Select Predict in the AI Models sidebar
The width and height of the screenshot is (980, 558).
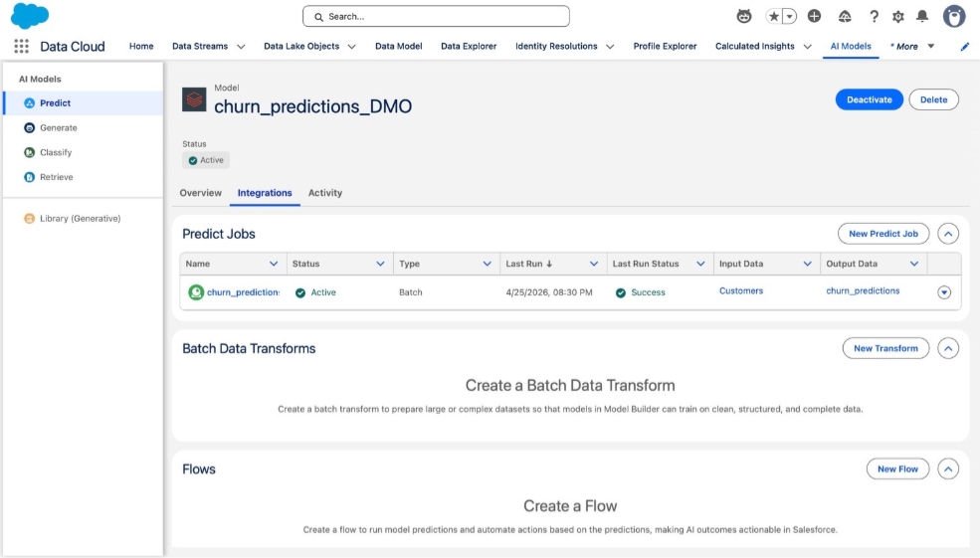click(84, 103)
